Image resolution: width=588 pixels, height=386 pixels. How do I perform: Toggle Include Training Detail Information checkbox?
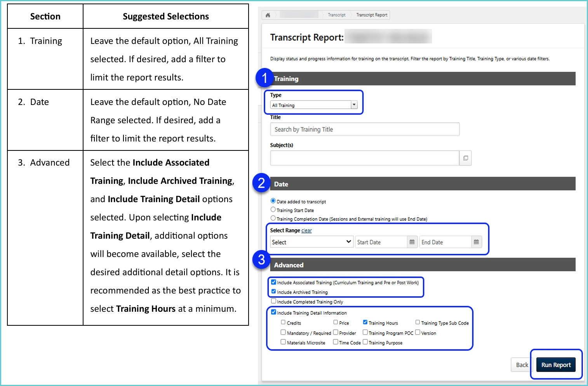tap(273, 312)
